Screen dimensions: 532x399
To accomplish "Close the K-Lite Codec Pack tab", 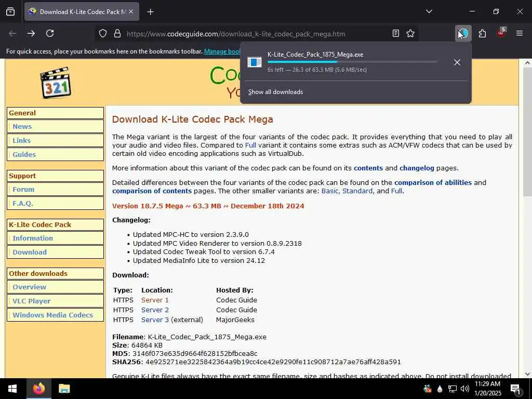I will pos(131,11).
